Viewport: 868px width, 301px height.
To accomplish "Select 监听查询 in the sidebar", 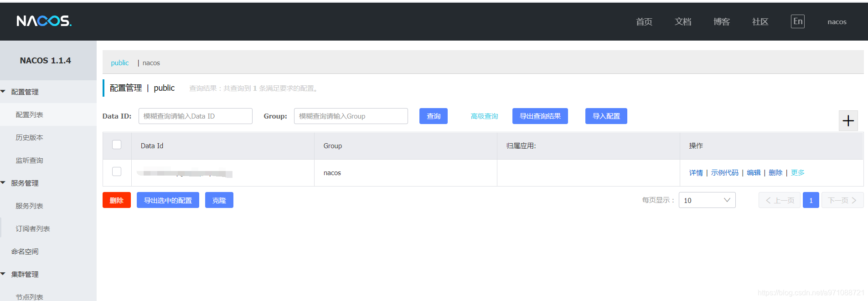I will click(x=29, y=160).
